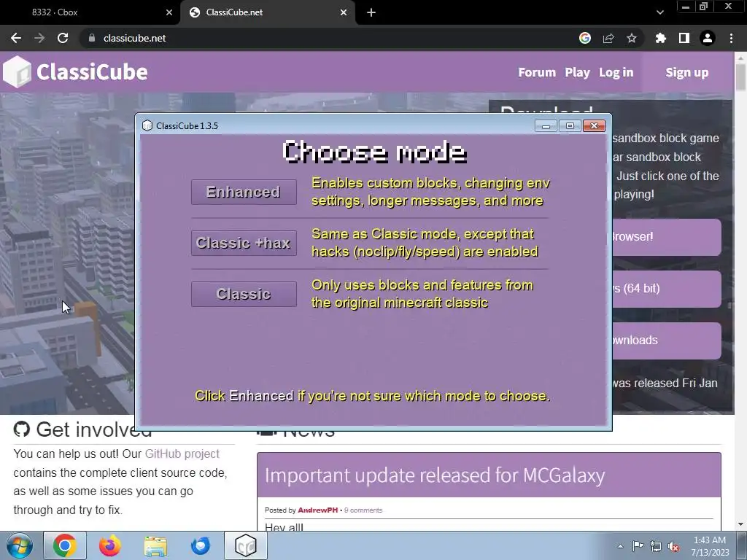Open the muted volume tray icon
This screenshot has height=560, width=747.
[673, 547]
